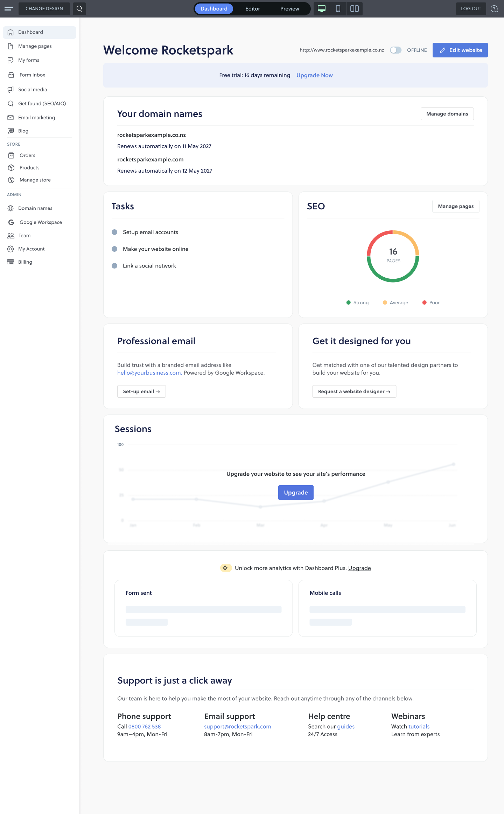Click the Products box icon
The height and width of the screenshot is (814, 504).
(11, 168)
